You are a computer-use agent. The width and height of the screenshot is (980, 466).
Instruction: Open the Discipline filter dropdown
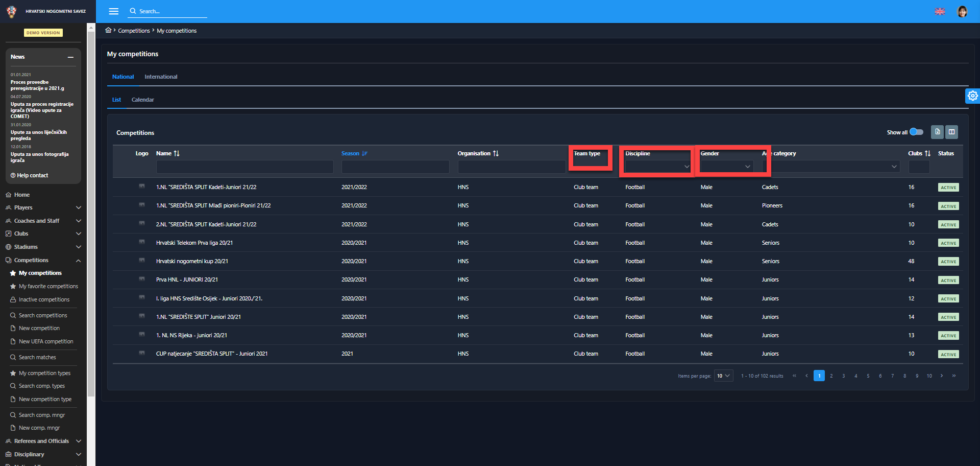(657, 167)
